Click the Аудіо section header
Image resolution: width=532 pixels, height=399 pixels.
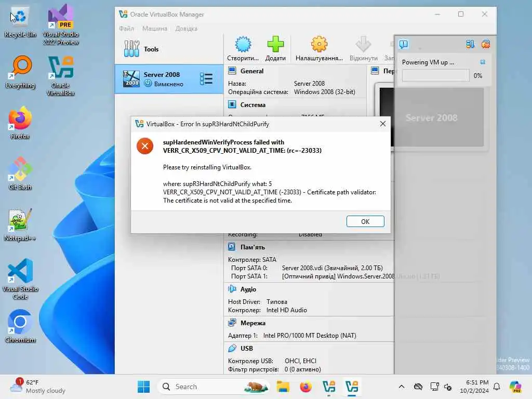coord(248,289)
